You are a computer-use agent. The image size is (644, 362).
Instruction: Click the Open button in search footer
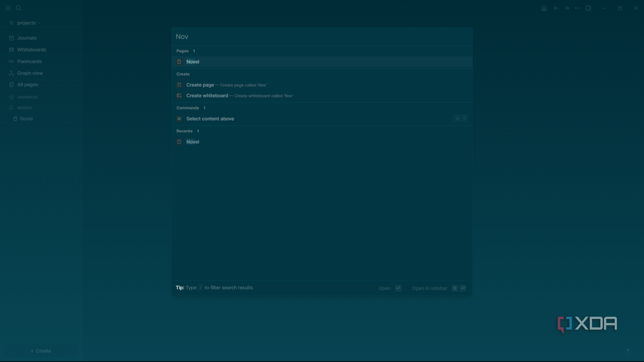click(390, 288)
